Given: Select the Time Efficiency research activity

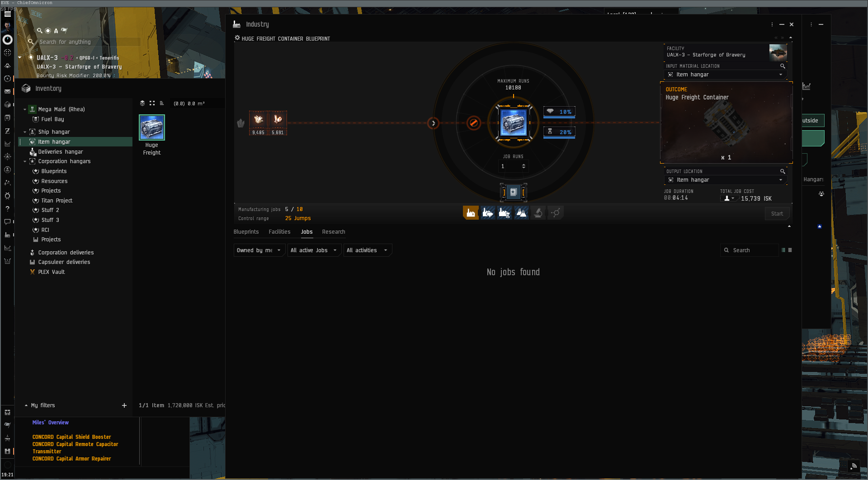Looking at the screenshot, I should pos(504,213).
